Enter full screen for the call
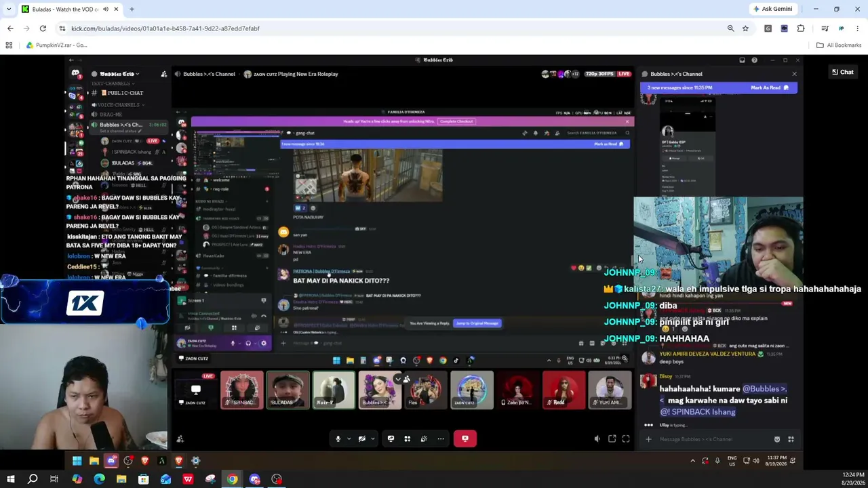 pos(626,439)
